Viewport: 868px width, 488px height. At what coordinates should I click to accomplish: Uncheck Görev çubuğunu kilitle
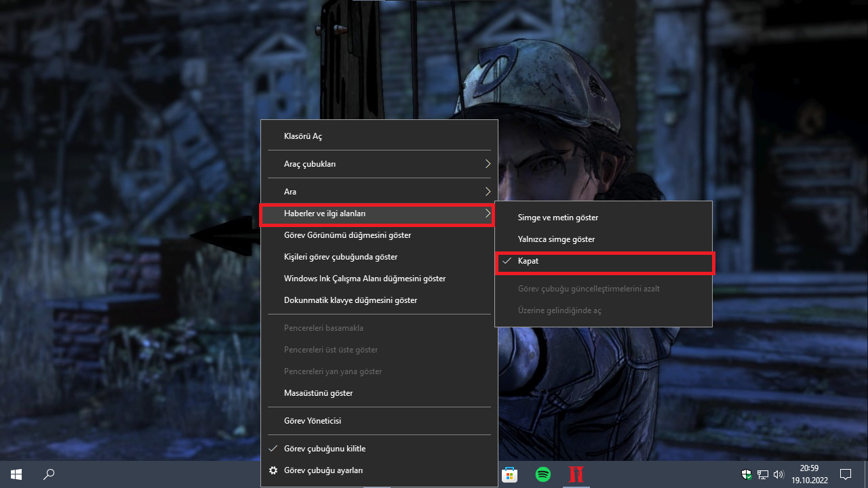point(379,449)
